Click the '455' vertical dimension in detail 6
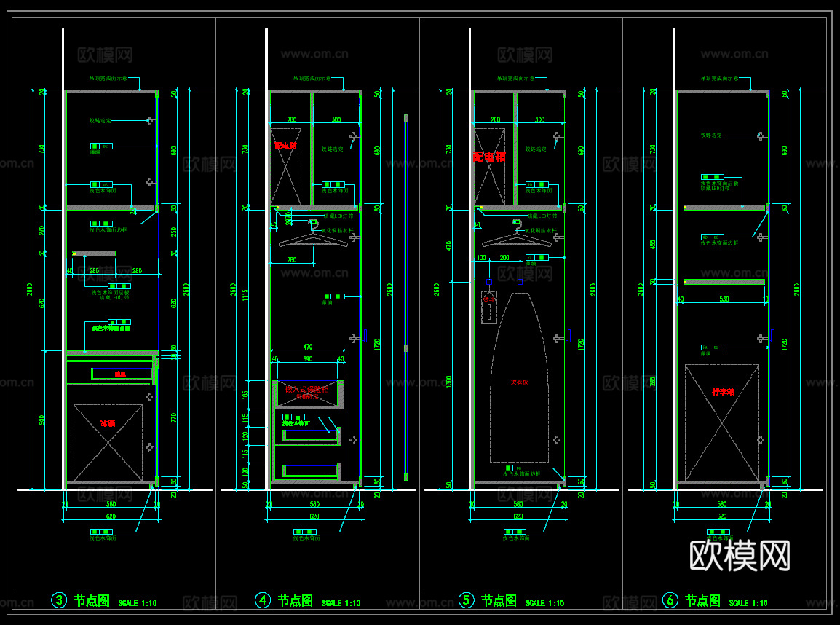 [x=652, y=245]
